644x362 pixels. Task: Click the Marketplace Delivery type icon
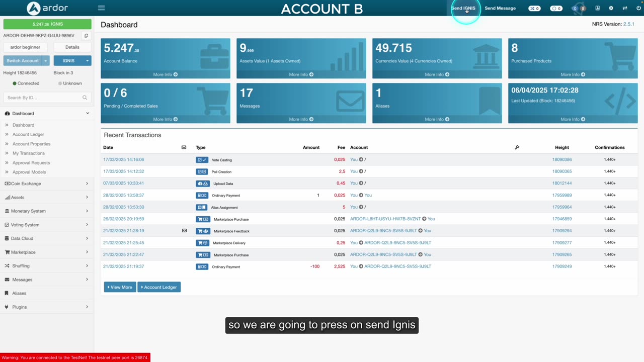pos(202,243)
